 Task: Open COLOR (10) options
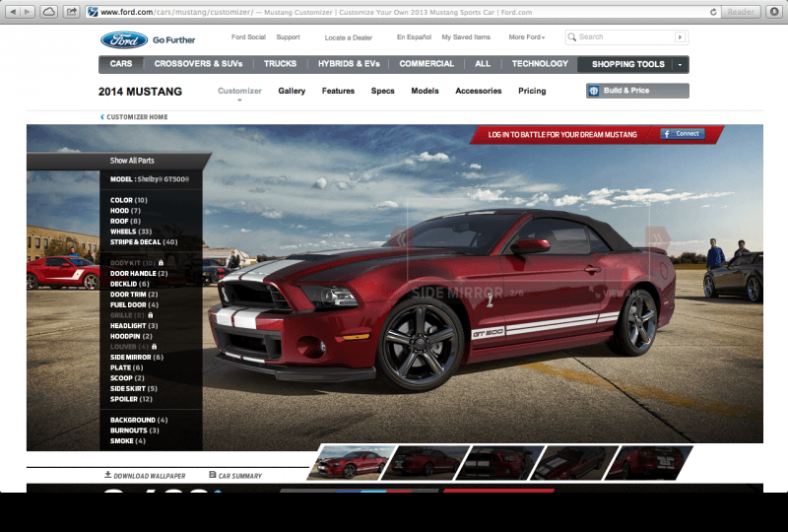tap(129, 200)
